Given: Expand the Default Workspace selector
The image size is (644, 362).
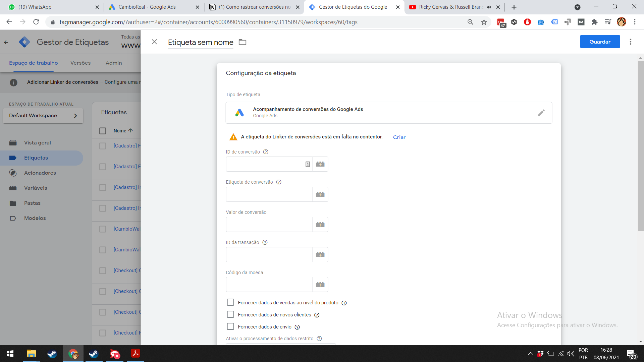Looking at the screenshot, I should coord(43,116).
